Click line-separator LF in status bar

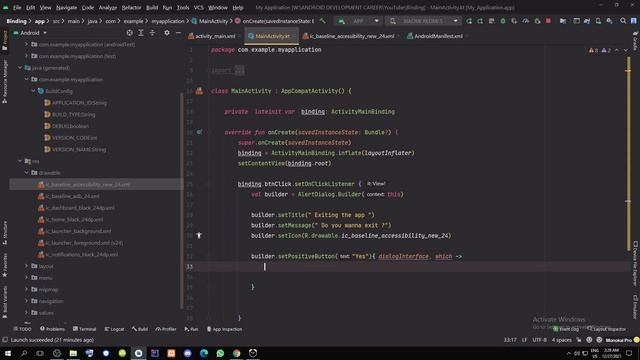tap(524, 340)
